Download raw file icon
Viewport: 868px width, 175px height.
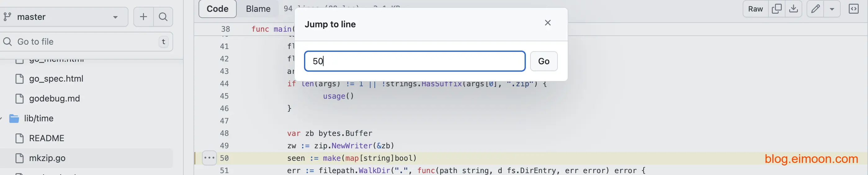[794, 9]
